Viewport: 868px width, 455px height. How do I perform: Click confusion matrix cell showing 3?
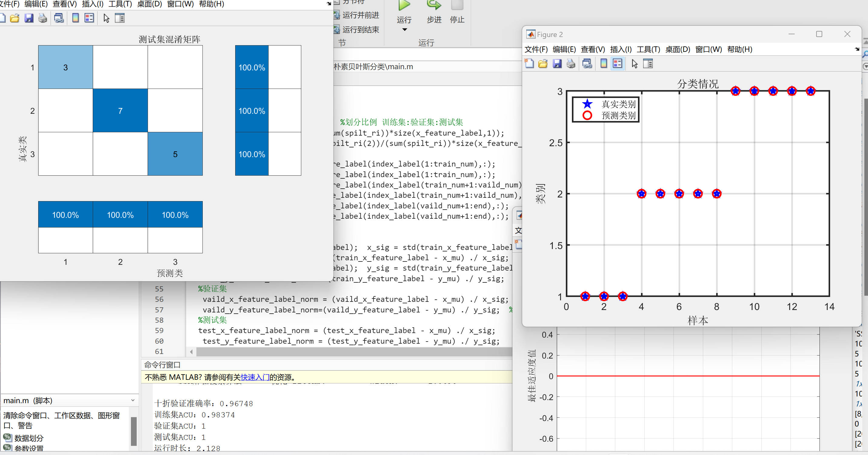pyautogui.click(x=65, y=67)
